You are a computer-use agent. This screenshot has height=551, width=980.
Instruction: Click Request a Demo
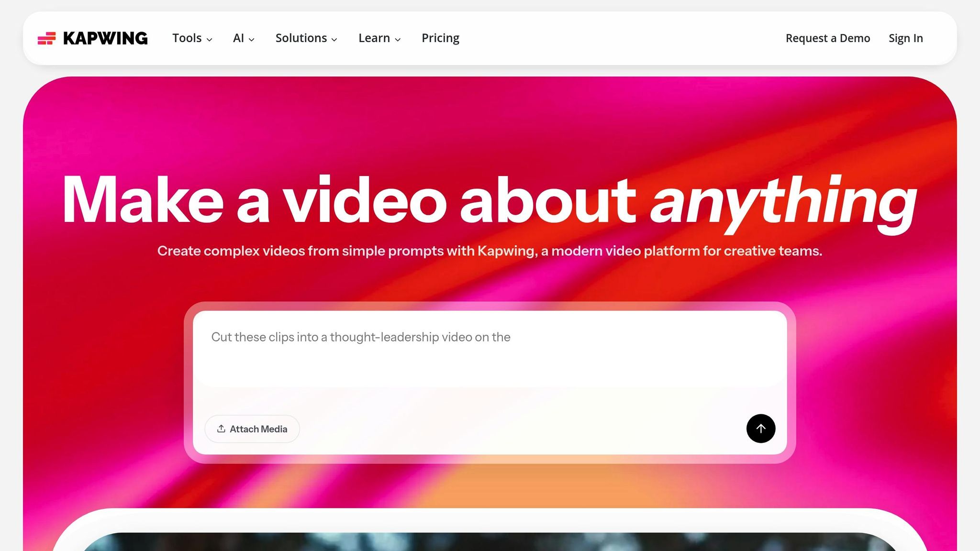(827, 38)
